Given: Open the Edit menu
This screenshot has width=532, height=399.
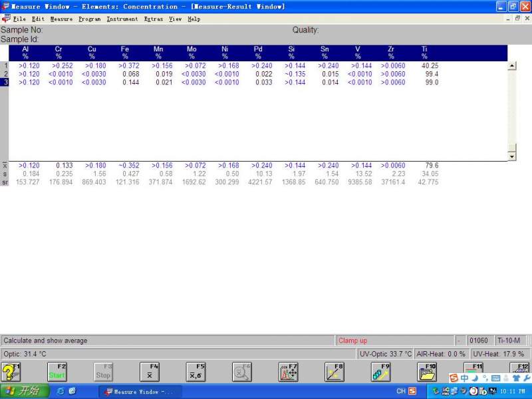Looking at the screenshot, I should coord(38,19).
